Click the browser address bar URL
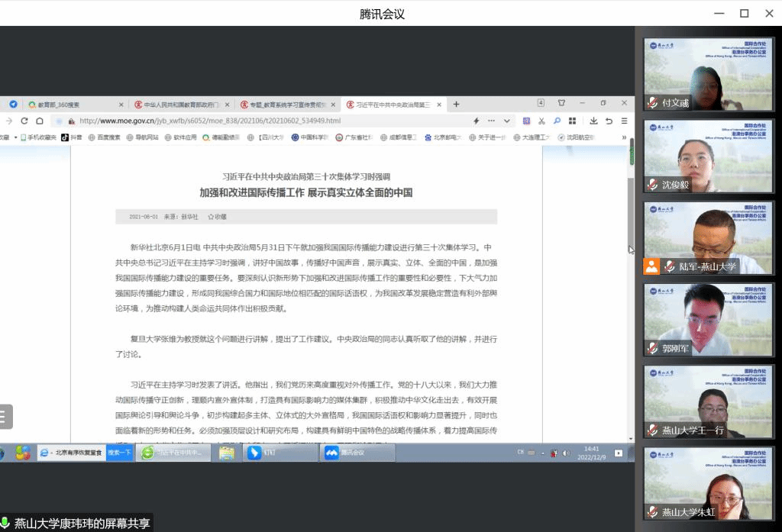782x532 pixels. click(x=210, y=121)
